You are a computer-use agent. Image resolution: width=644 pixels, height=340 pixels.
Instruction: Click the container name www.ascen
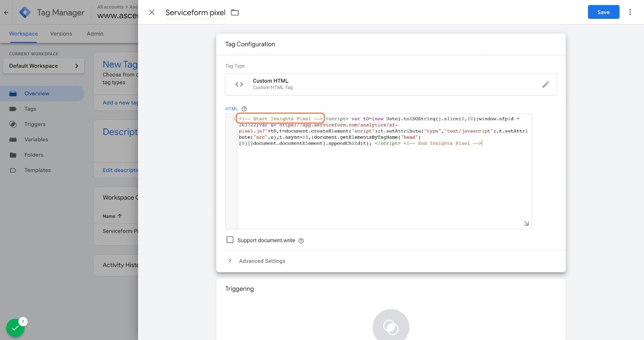[118, 16]
